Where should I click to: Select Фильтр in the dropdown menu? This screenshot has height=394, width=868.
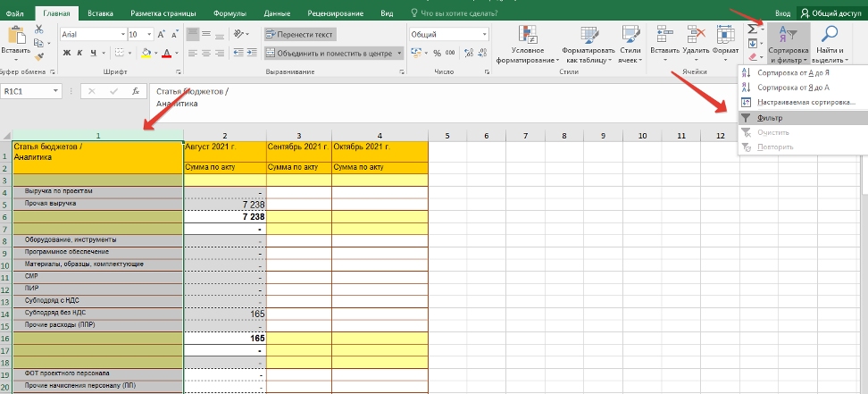(803, 118)
